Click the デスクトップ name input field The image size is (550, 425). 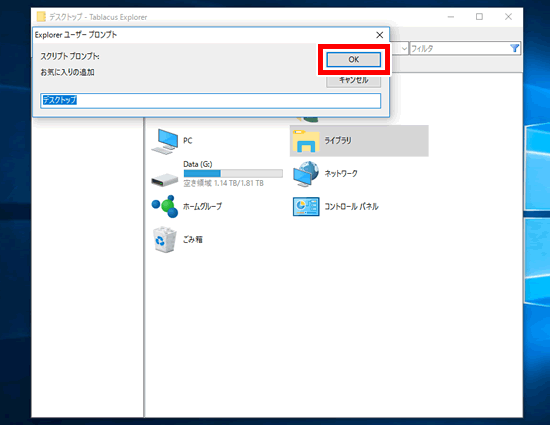[210, 101]
